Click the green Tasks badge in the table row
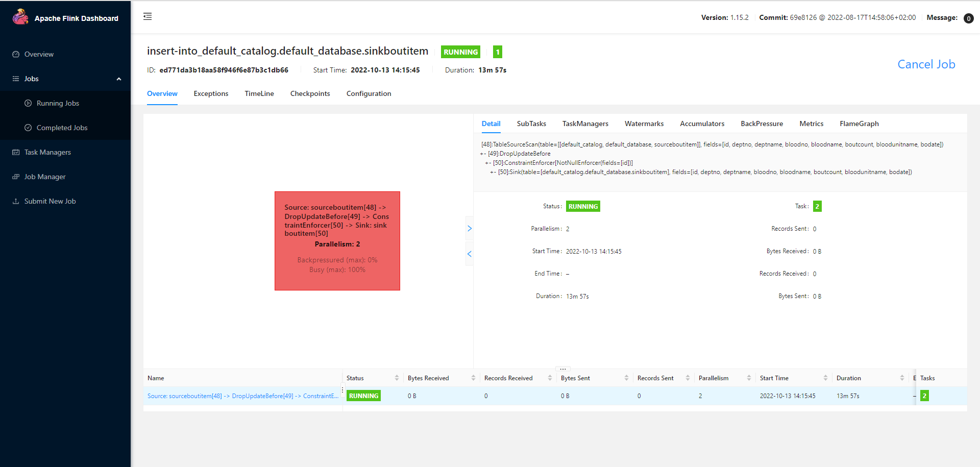The height and width of the screenshot is (467, 980). 924,396
